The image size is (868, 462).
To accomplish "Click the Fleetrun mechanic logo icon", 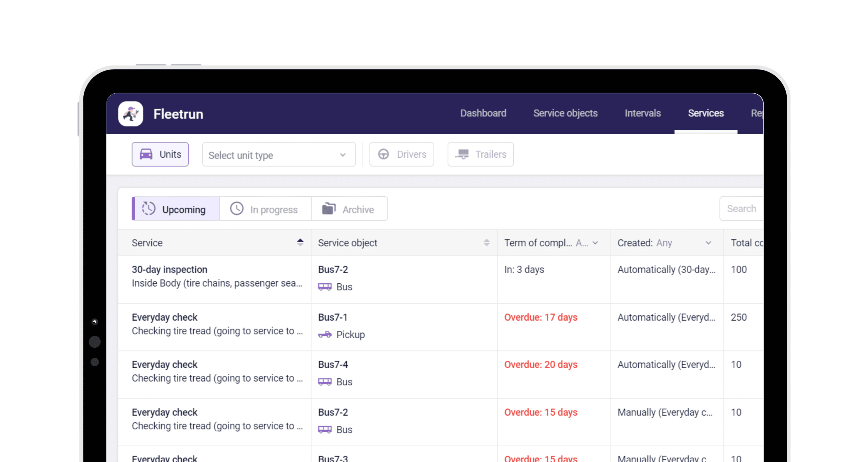I will coord(131,114).
